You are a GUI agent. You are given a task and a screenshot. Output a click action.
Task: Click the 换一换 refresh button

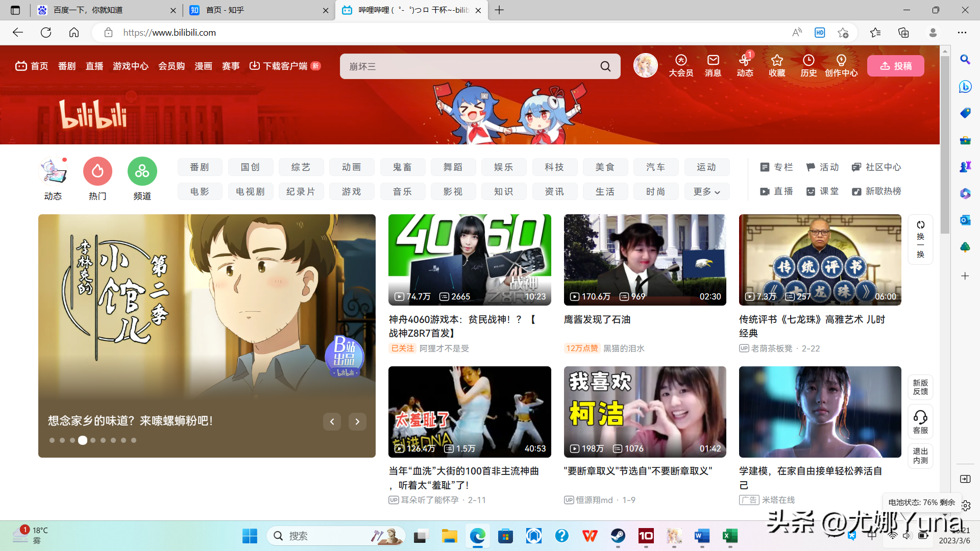pos(920,239)
